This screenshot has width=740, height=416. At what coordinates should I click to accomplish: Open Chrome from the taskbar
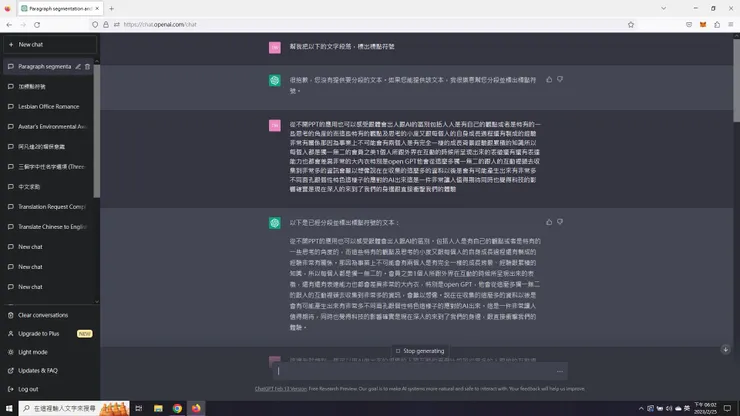(x=177, y=408)
